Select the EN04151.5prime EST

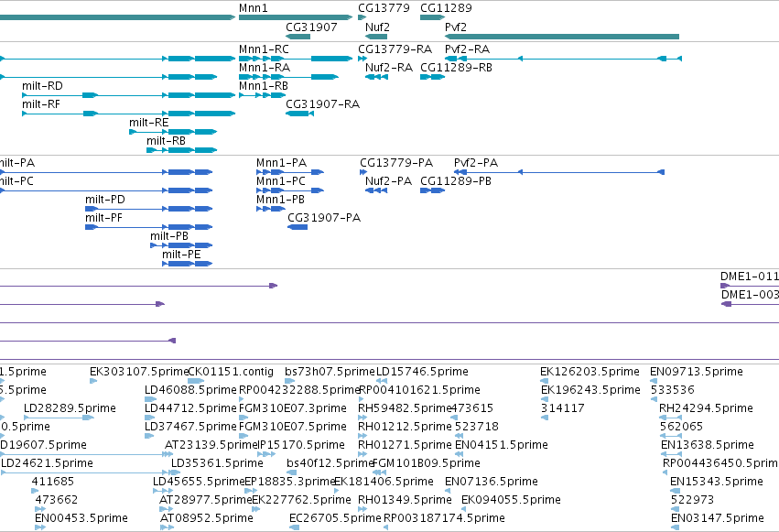pyautogui.click(x=459, y=454)
